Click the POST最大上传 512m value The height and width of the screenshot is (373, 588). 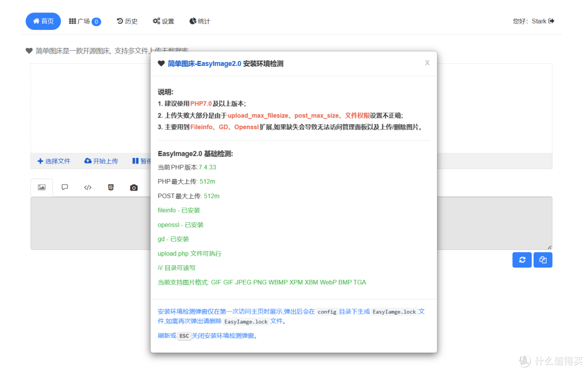pyautogui.click(x=211, y=196)
